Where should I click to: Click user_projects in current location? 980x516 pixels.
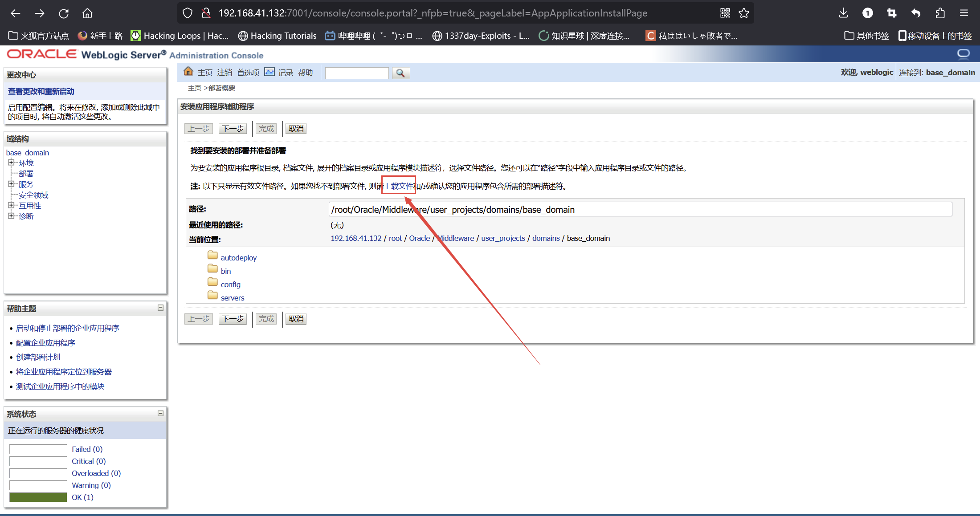[503, 238]
